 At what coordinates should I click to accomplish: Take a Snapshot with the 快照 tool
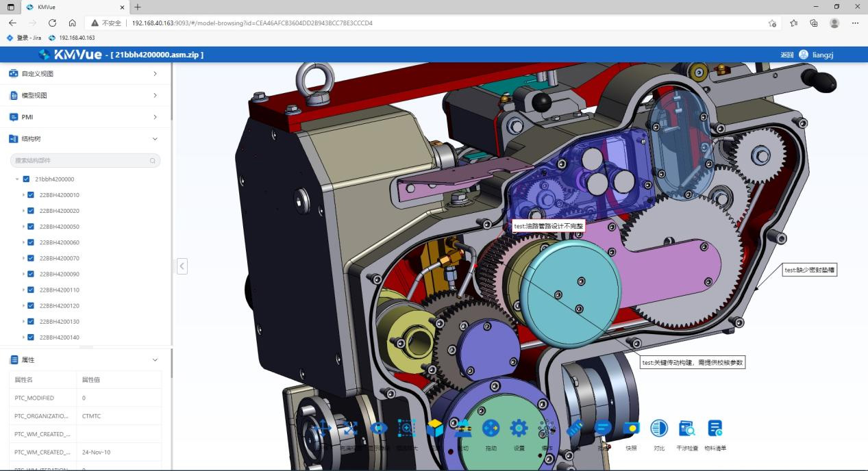tap(630, 429)
